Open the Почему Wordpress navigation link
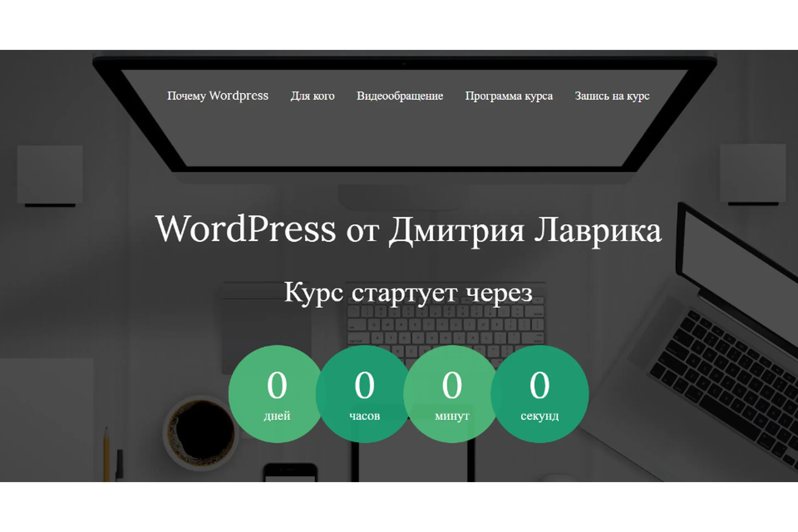The height and width of the screenshot is (532, 798). coord(218,96)
